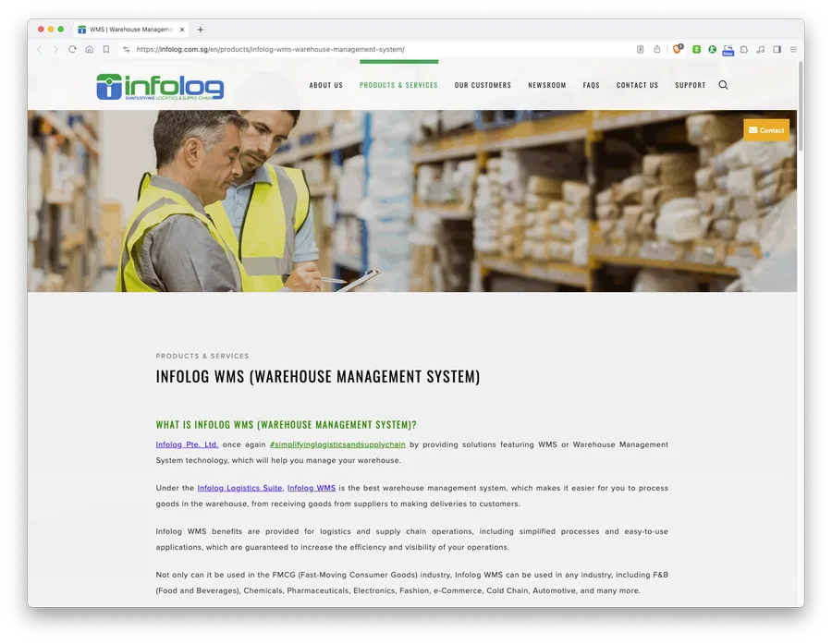The height and width of the screenshot is (644, 832).
Task: Open the extensions puzzle icon
Action: (744, 49)
